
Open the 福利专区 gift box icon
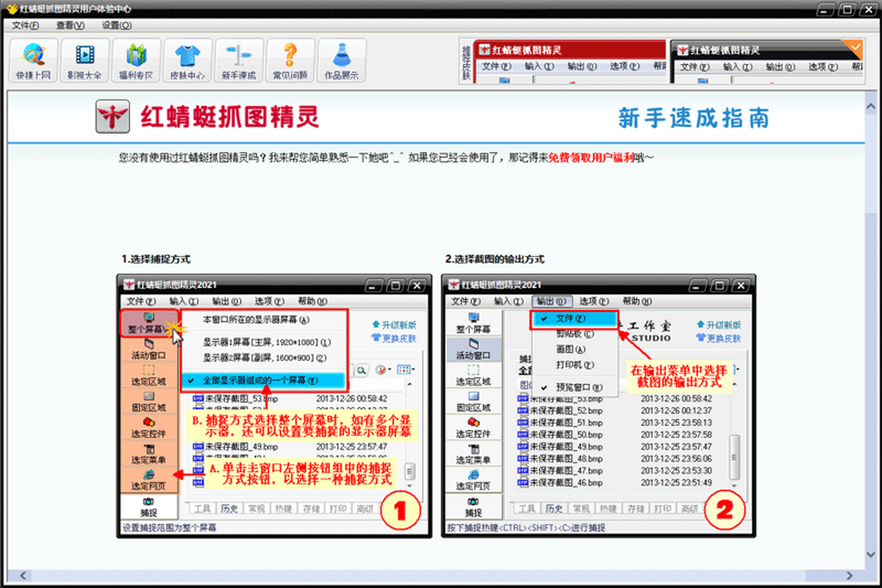click(x=136, y=60)
